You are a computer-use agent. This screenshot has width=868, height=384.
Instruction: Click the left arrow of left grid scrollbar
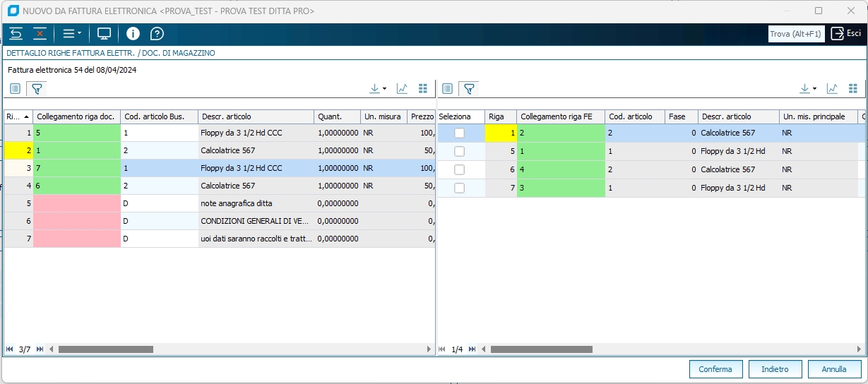tap(52, 349)
